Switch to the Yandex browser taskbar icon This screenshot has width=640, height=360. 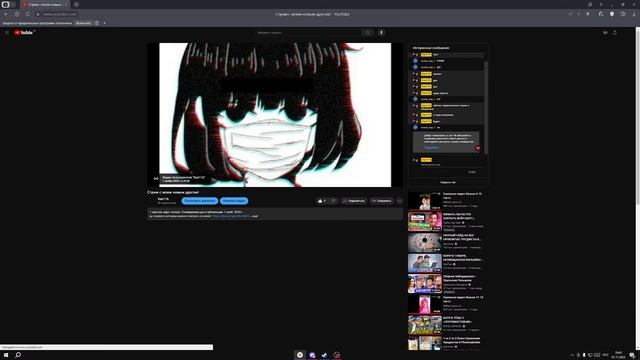(x=300, y=355)
